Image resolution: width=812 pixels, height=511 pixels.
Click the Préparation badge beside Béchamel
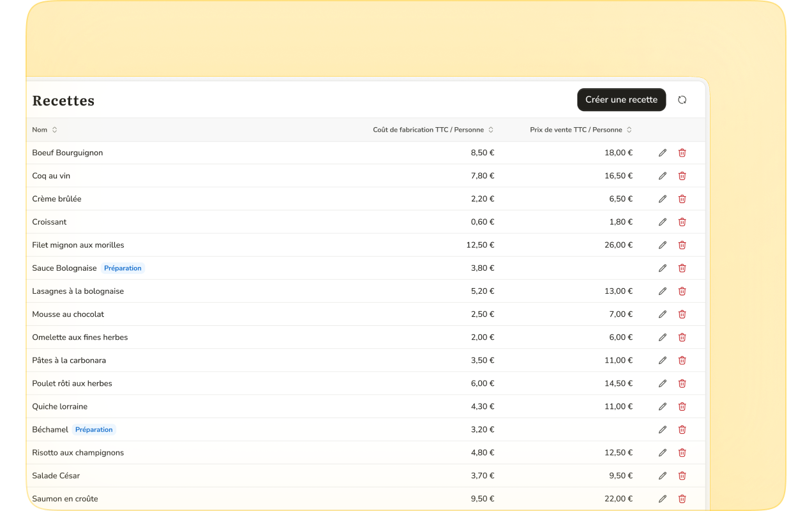(94, 430)
